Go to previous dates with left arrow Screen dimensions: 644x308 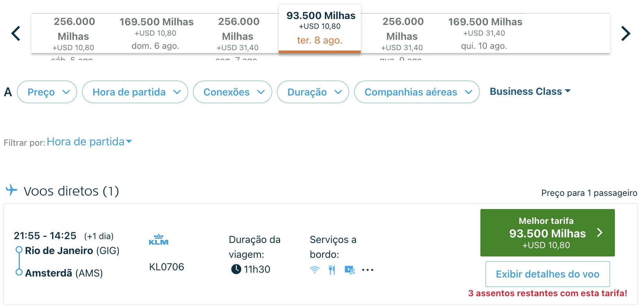pyautogui.click(x=16, y=34)
